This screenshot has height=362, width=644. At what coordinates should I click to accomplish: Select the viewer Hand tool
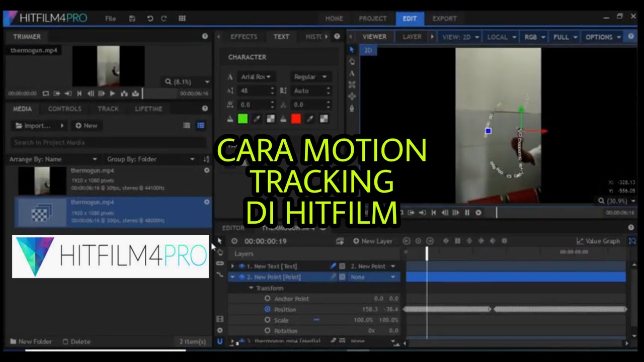click(x=352, y=61)
